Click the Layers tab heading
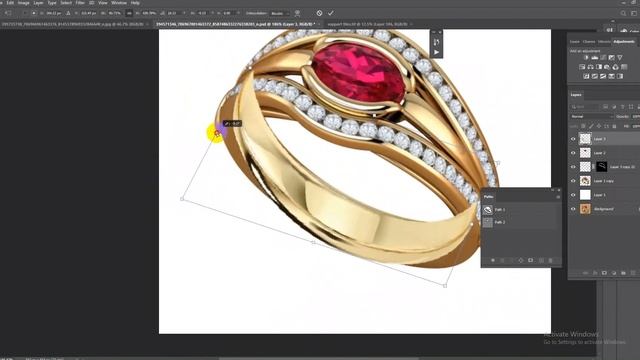640x360 pixels. coord(576,95)
